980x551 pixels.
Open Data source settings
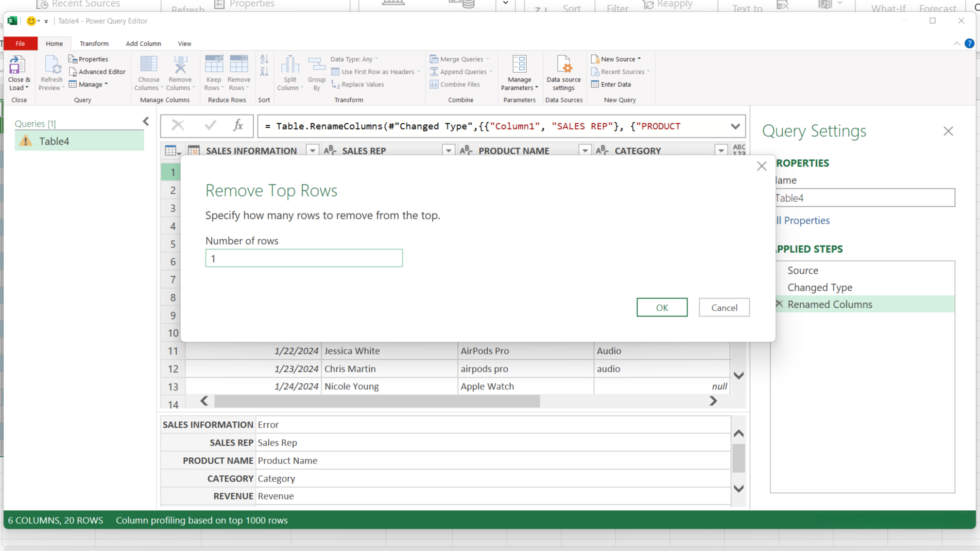click(x=564, y=73)
